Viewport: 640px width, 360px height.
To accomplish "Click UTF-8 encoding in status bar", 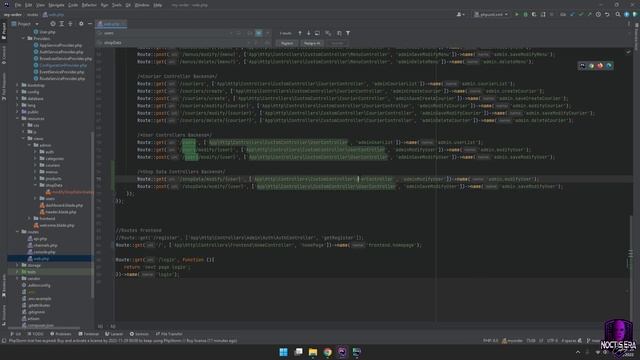I will (x=552, y=340).
